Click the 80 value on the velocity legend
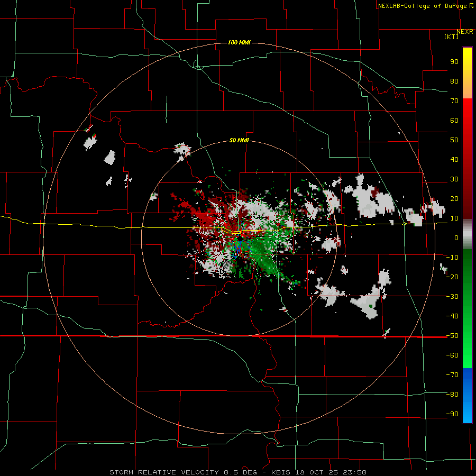This screenshot has height=476, width=476. (454, 81)
